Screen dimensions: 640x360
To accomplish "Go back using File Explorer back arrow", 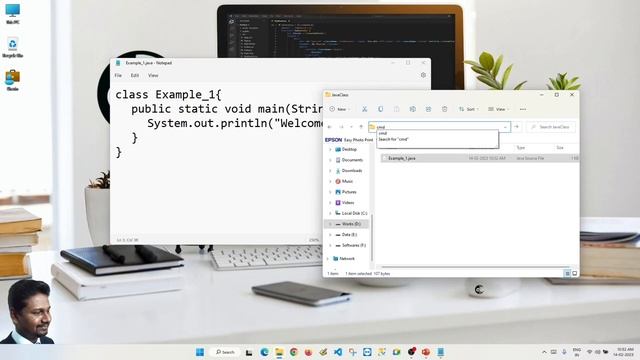I will tap(330, 127).
